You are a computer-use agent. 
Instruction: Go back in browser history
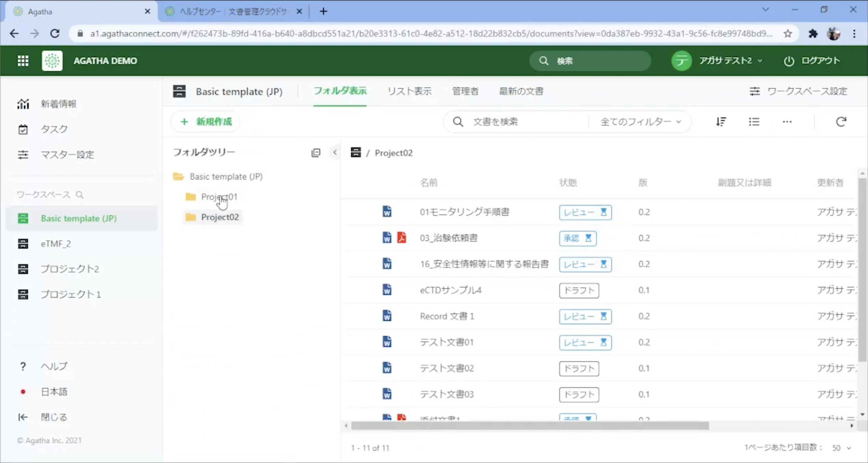(x=14, y=33)
